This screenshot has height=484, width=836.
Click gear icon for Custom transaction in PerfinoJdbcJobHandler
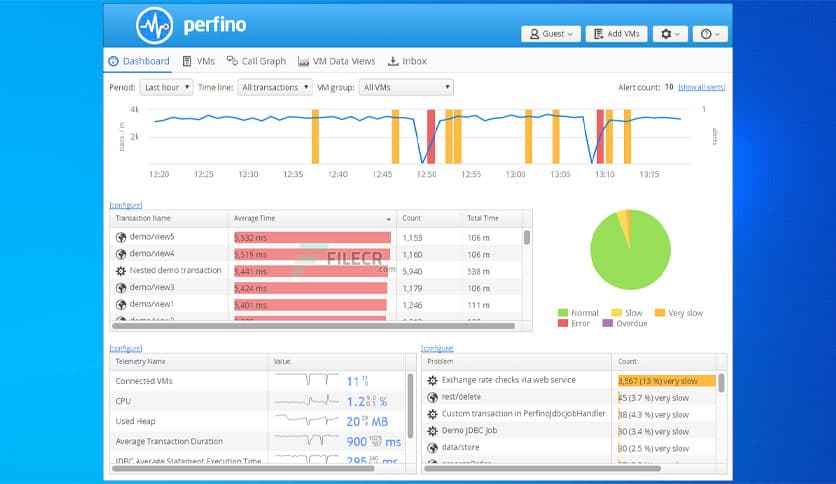pos(432,414)
